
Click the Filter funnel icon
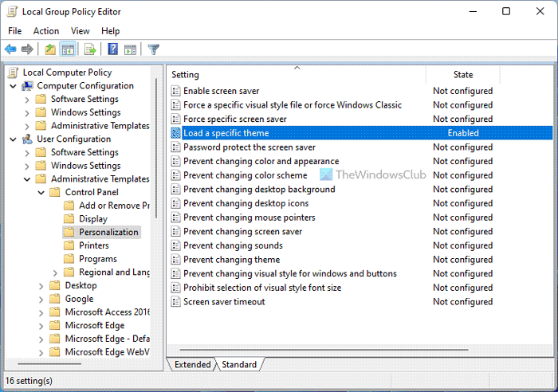[x=153, y=49]
